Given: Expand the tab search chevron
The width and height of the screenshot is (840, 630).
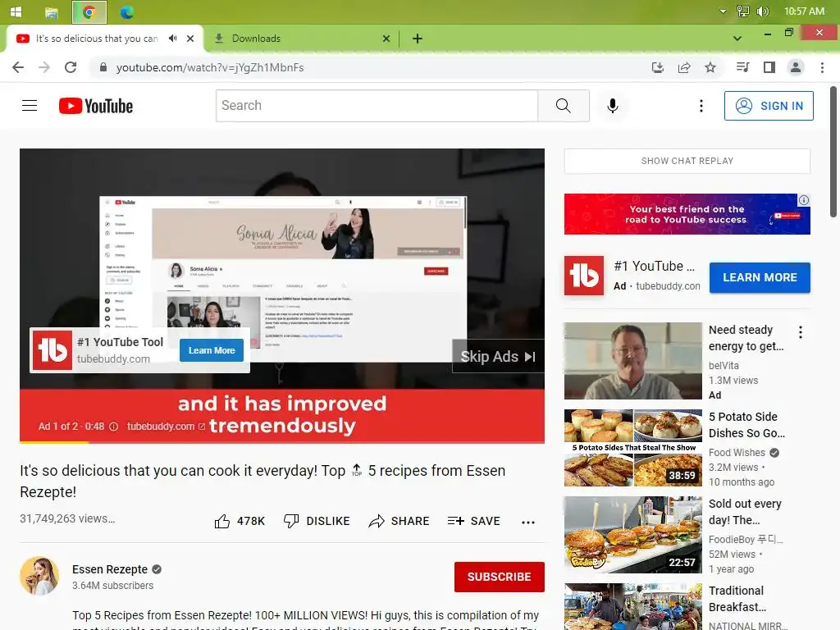Looking at the screenshot, I should (737, 39).
